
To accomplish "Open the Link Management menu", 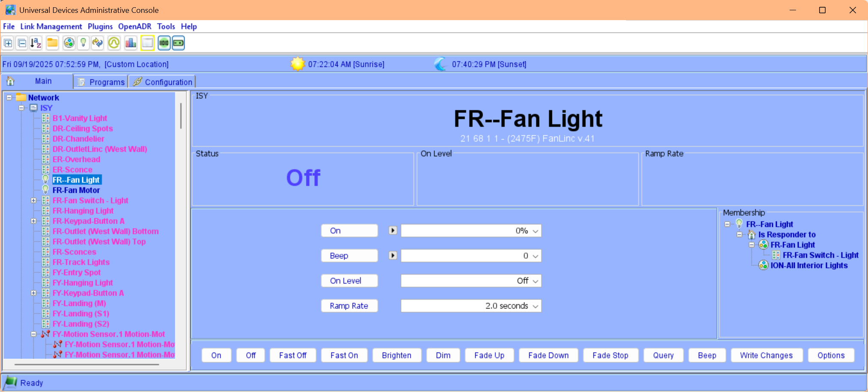I will (x=51, y=27).
